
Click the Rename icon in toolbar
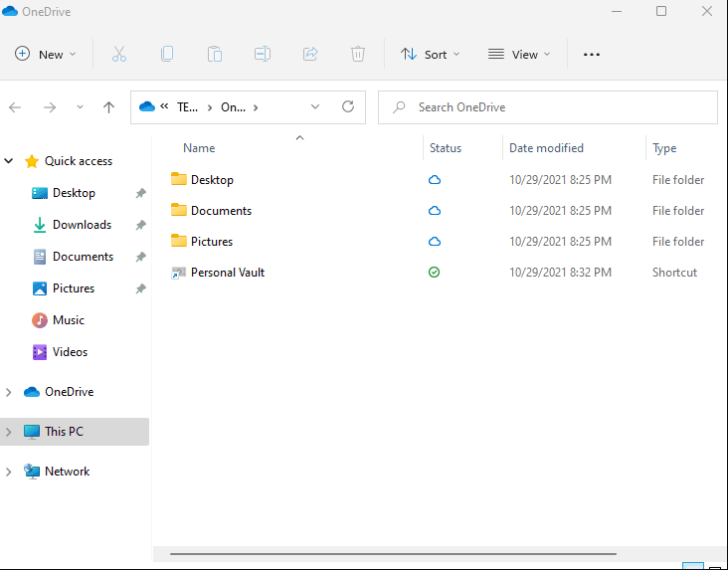coord(263,55)
